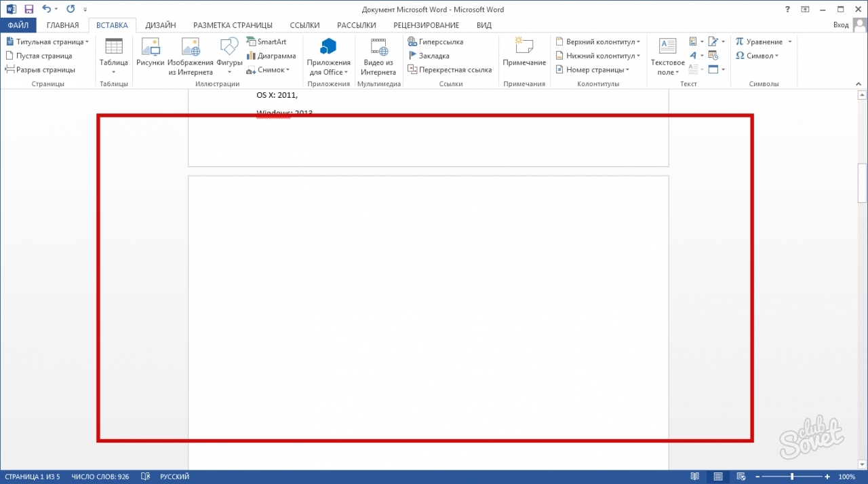Add a comment with Примечание
Screen dimensions: 868x484
(524, 53)
